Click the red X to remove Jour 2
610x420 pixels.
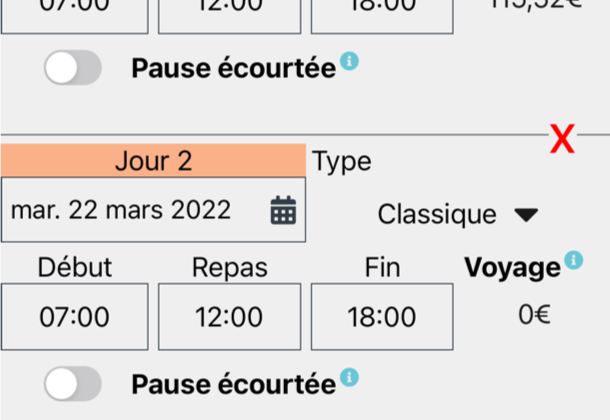click(x=562, y=138)
